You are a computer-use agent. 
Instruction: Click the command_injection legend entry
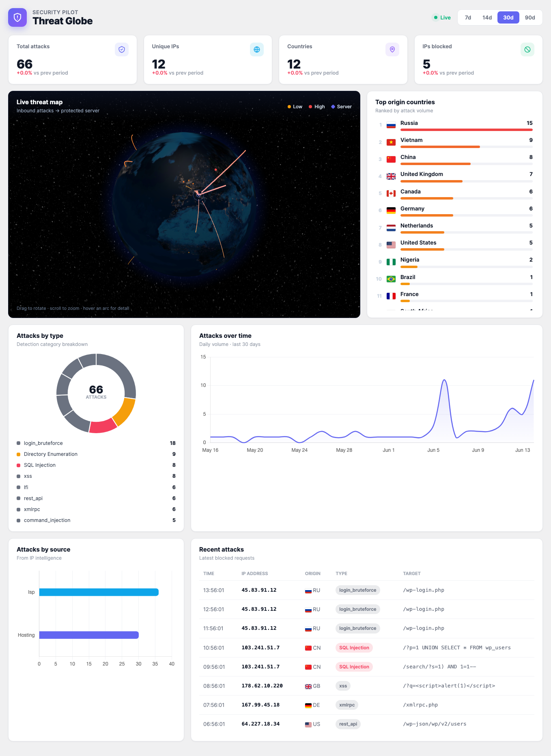[96, 520]
